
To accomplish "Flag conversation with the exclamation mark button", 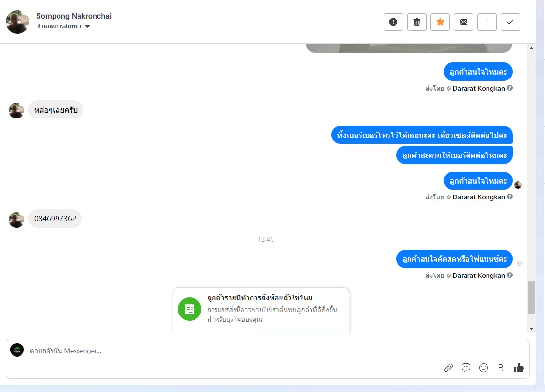I will point(487,22).
